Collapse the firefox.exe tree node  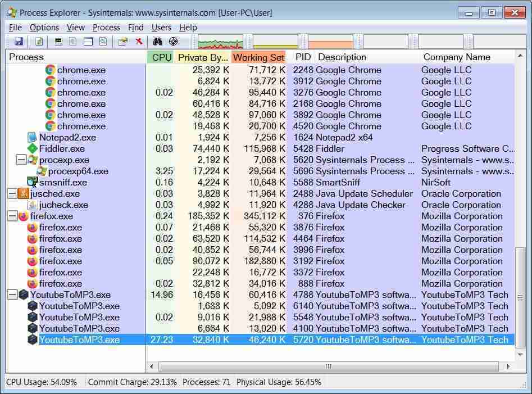[12, 216]
